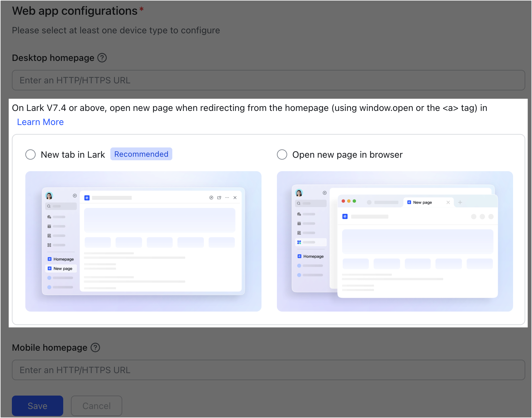Image resolution: width=532 pixels, height=418 pixels.
Task: Show help for Desktop homepage
Action: (102, 58)
